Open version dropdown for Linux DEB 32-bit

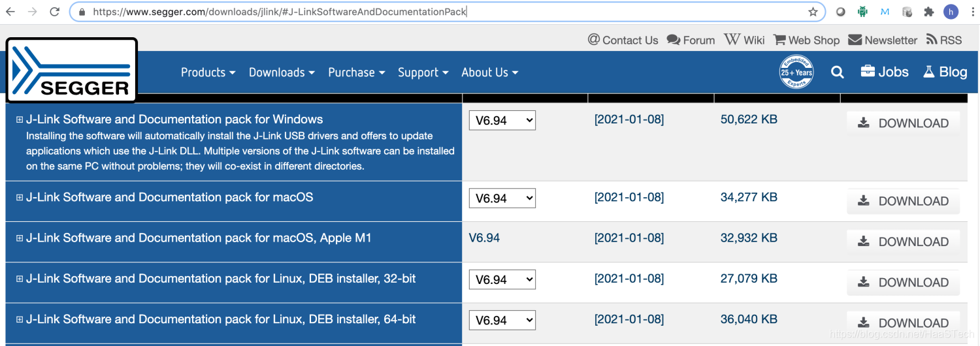(502, 279)
